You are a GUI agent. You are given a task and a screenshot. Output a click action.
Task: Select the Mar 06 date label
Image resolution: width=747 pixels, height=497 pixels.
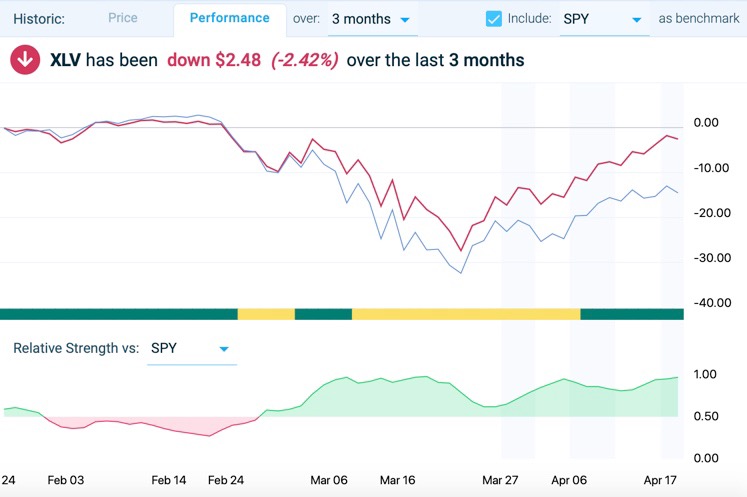tap(328, 480)
